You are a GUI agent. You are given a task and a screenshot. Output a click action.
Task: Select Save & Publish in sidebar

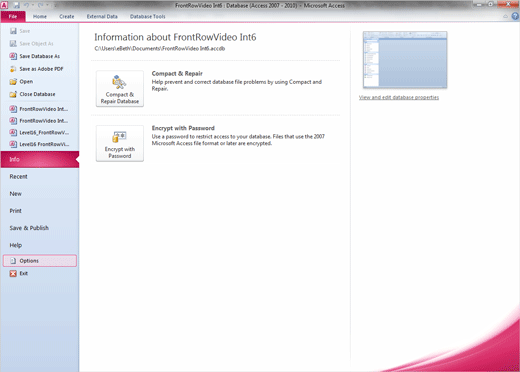(x=29, y=228)
